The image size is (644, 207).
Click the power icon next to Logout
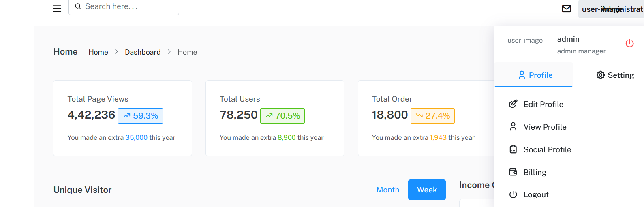(x=513, y=194)
